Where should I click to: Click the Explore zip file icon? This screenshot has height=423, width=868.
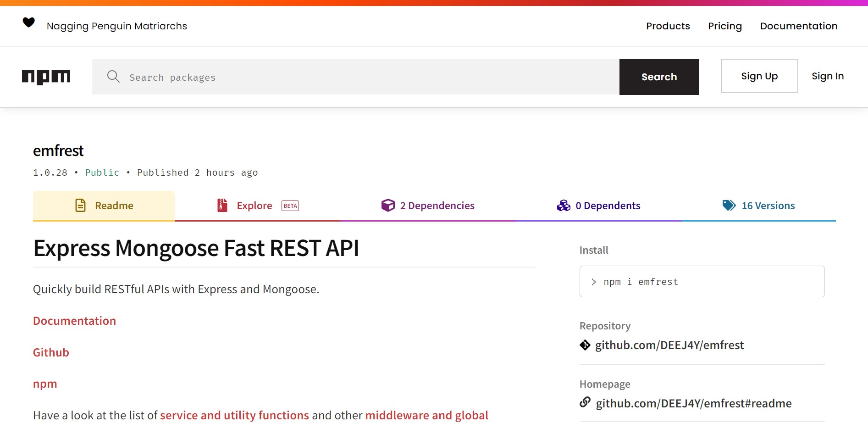222,205
